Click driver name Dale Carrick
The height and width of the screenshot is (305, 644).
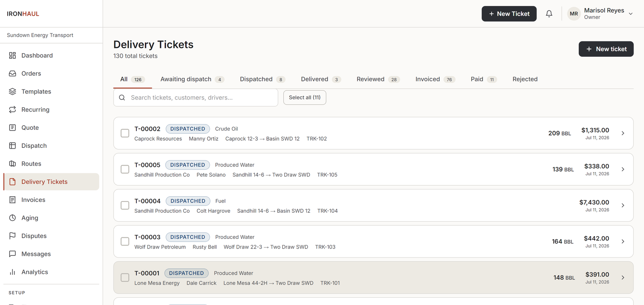pos(201,283)
